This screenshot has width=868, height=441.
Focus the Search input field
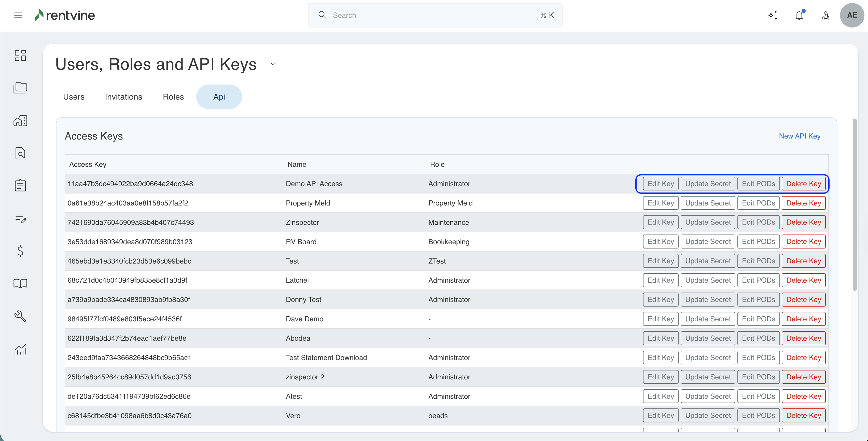coord(435,15)
